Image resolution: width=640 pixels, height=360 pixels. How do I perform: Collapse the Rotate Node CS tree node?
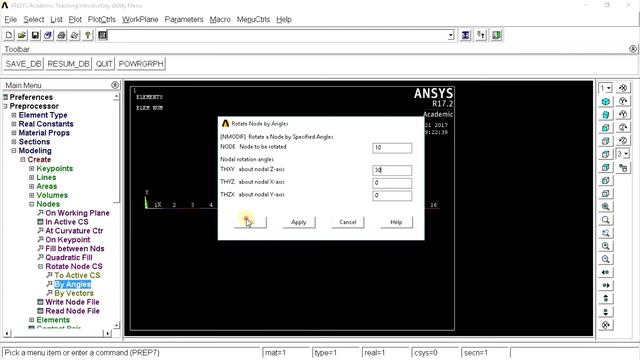click(40, 267)
